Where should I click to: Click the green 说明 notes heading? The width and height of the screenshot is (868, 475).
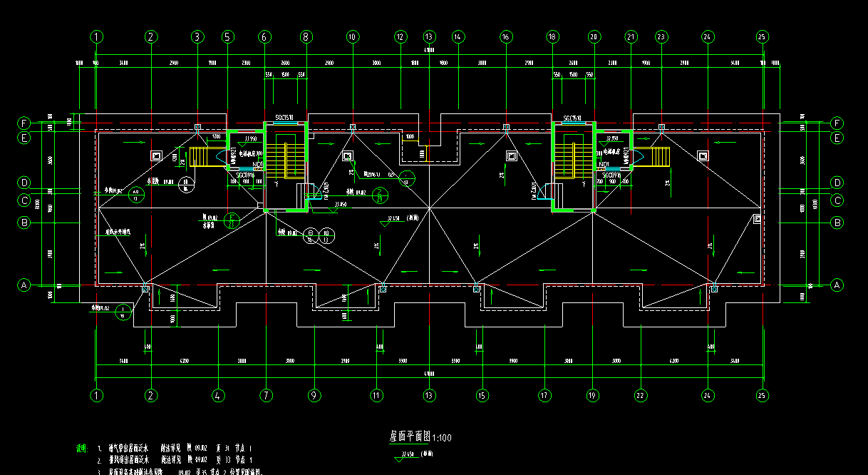82,449
